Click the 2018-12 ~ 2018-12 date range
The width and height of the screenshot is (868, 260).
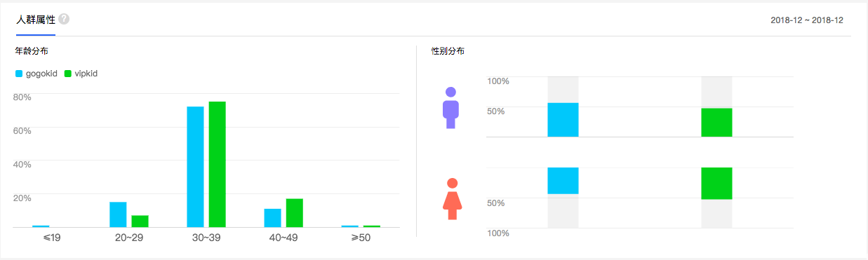tap(806, 20)
